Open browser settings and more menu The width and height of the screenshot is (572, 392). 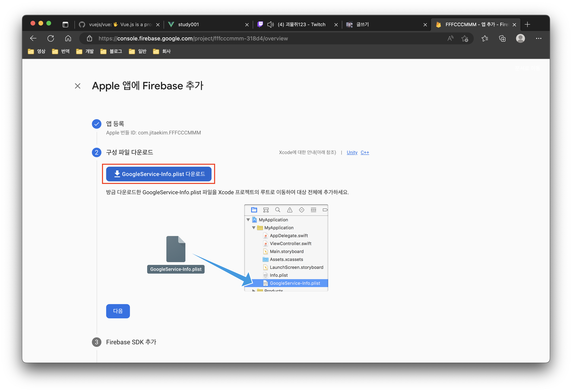click(x=539, y=38)
